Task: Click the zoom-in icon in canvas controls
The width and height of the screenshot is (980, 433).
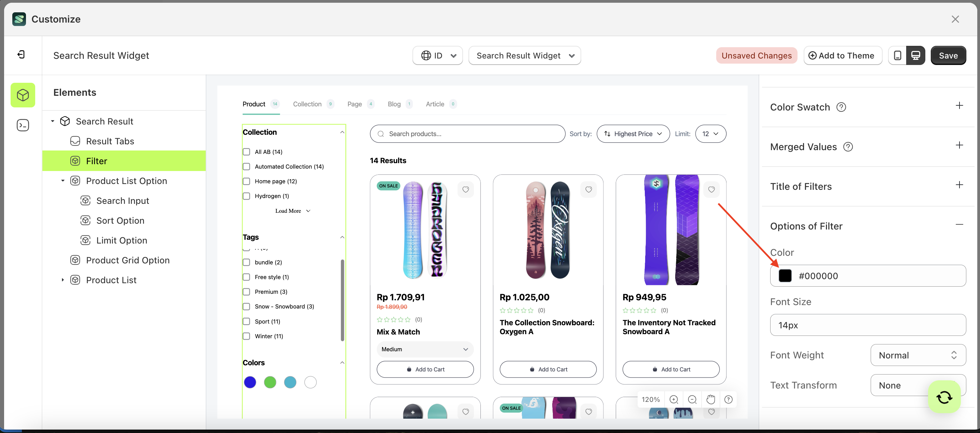Action: point(674,399)
